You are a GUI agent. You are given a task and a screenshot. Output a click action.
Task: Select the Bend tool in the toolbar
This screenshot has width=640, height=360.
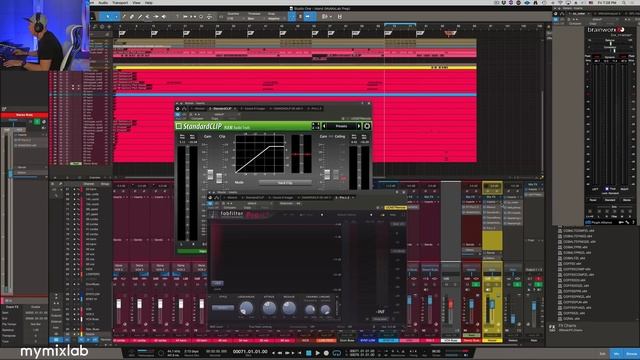click(x=156, y=17)
